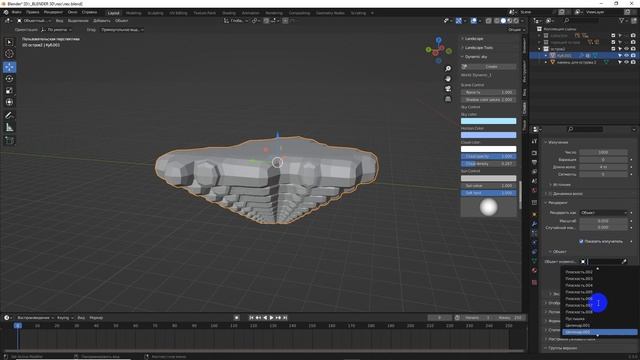Select the Annotate pencil tool
The height and width of the screenshot is (360, 640).
click(x=9, y=116)
